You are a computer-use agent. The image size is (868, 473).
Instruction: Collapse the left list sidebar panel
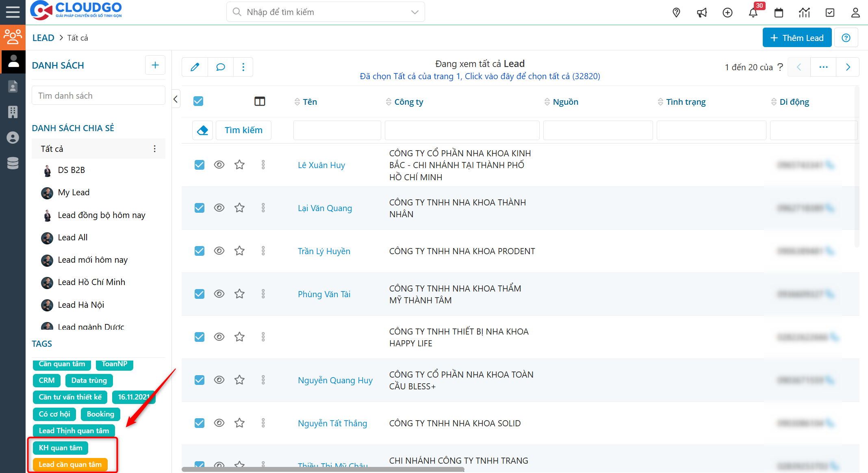tap(176, 99)
